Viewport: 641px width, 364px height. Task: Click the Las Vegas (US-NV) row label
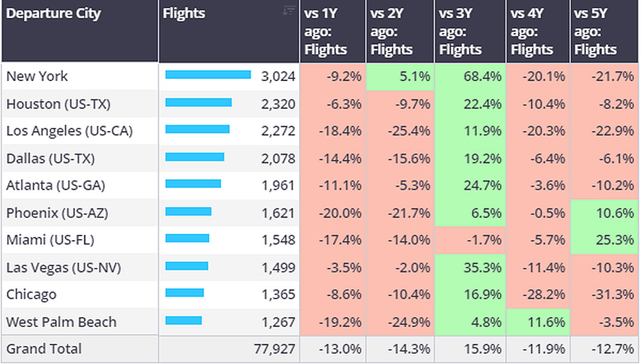coord(64,267)
